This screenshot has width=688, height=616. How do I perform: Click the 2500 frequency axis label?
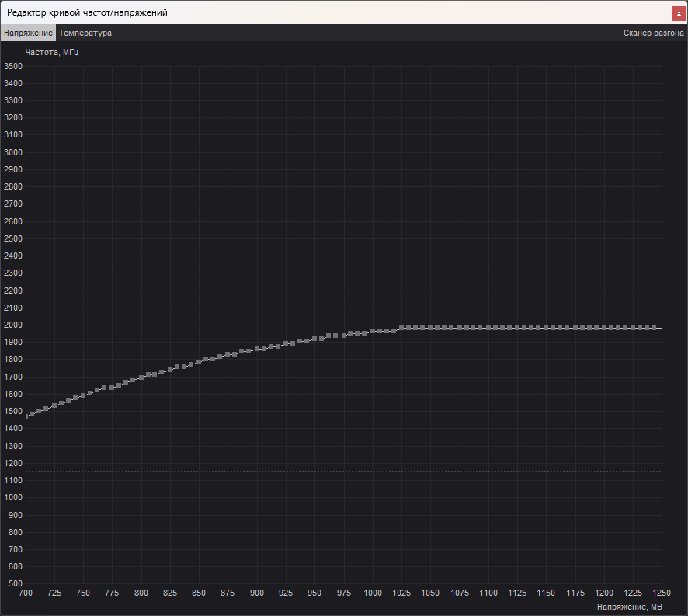coord(13,238)
